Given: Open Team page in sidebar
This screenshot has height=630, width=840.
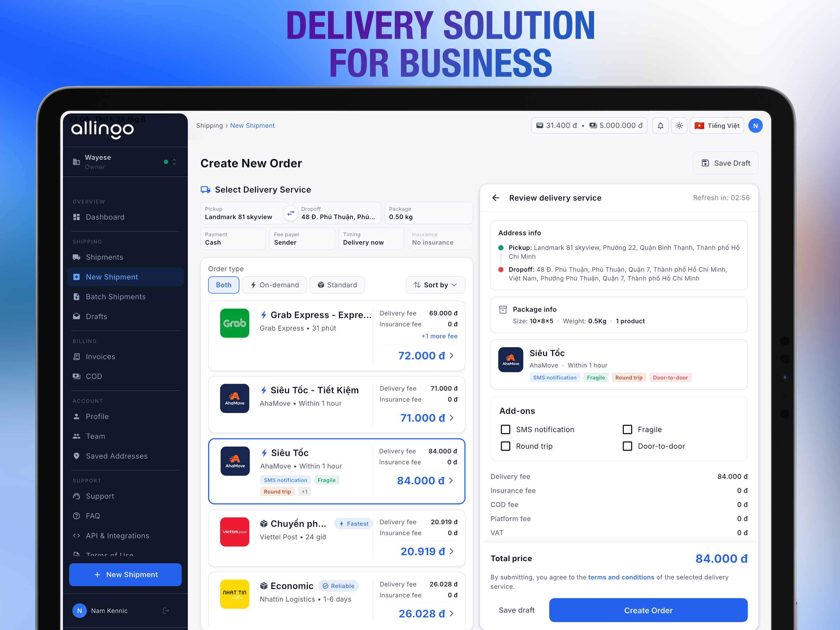Looking at the screenshot, I should pos(125,436).
